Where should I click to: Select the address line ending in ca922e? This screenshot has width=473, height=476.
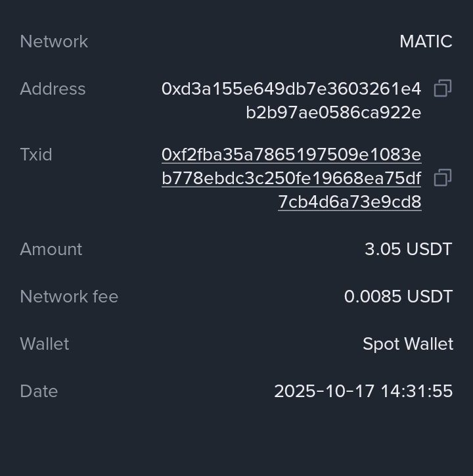(x=333, y=112)
